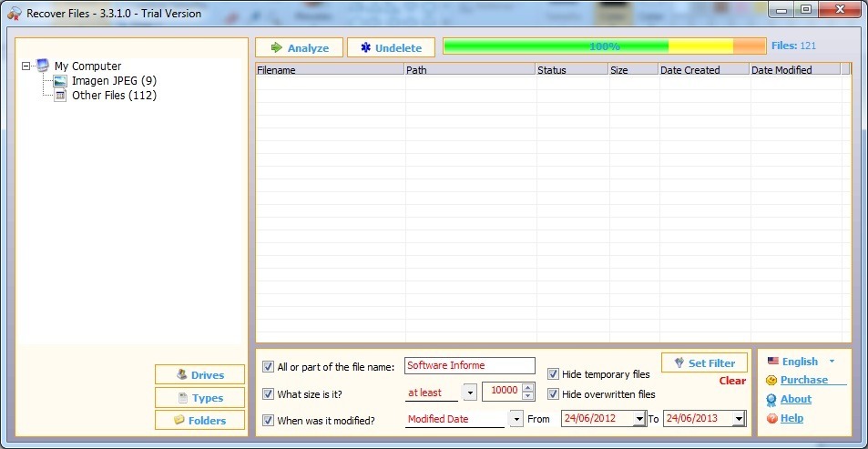Select Other Files (112) tree item
Viewport: 868px width, 449px height.
point(114,96)
